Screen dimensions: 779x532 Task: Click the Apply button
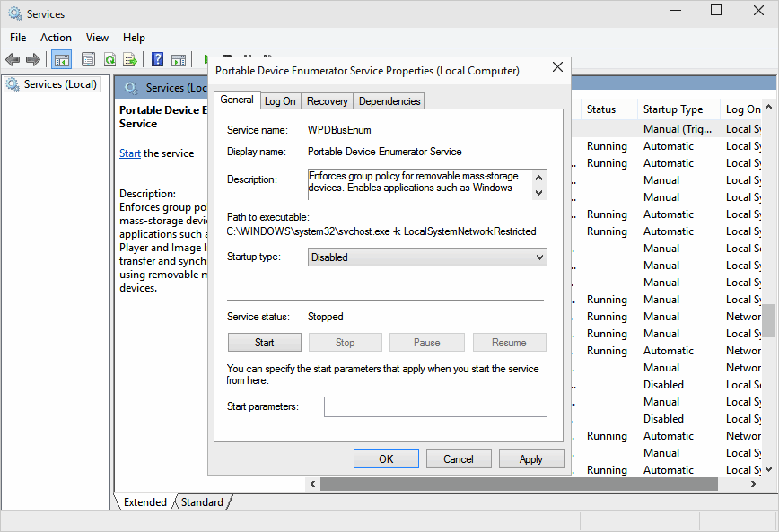click(x=530, y=459)
